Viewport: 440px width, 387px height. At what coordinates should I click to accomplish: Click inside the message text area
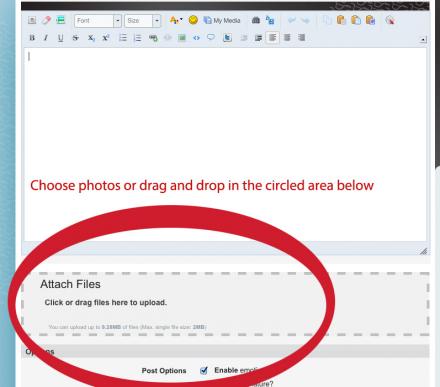click(x=225, y=145)
